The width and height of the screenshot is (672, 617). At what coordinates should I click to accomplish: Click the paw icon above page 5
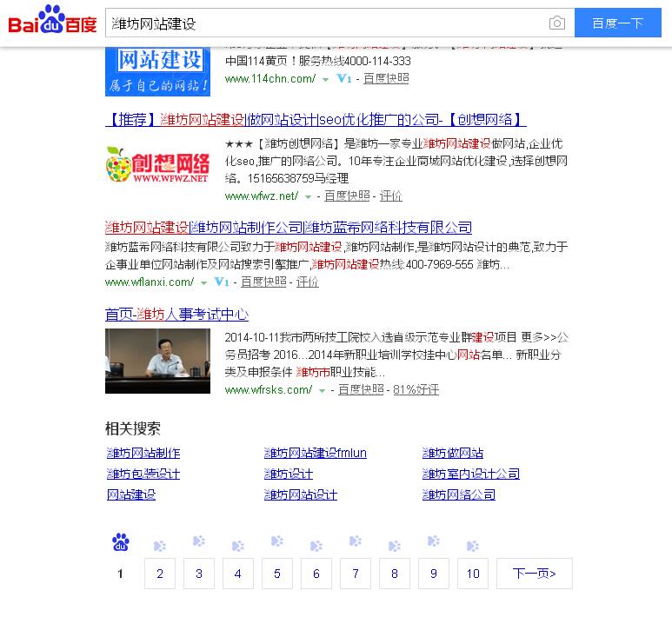(x=277, y=542)
